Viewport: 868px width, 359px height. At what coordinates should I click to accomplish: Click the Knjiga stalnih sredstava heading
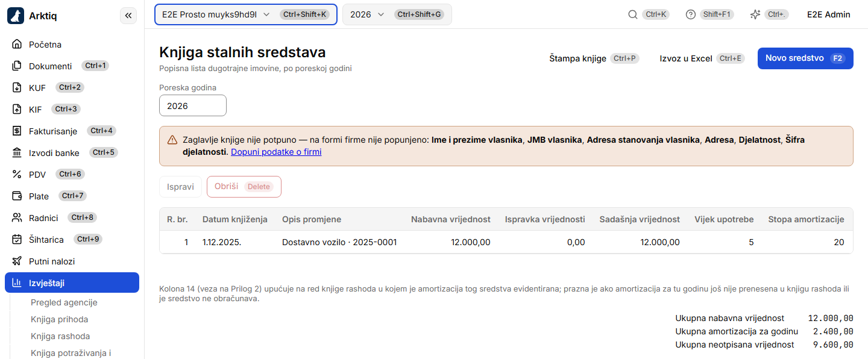tap(242, 52)
